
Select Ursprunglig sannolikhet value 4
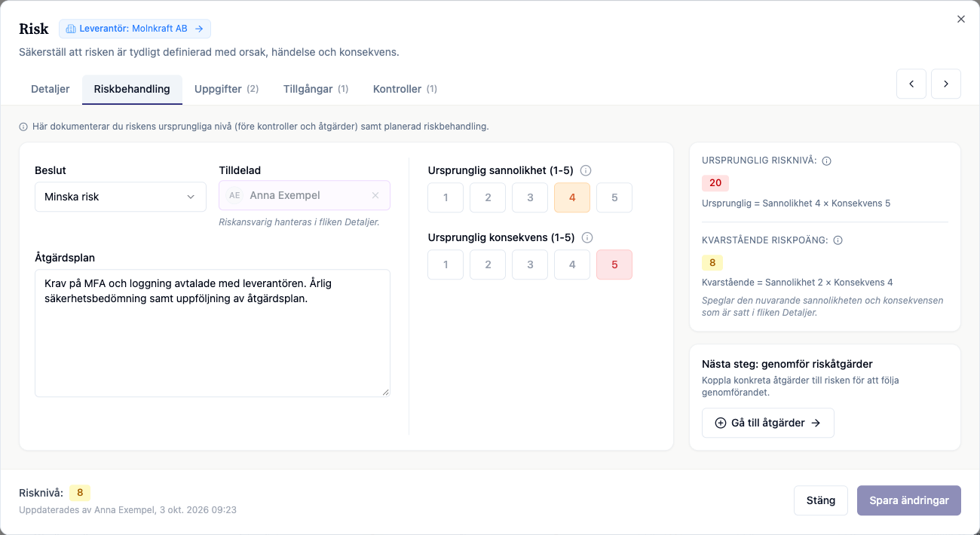[572, 197]
